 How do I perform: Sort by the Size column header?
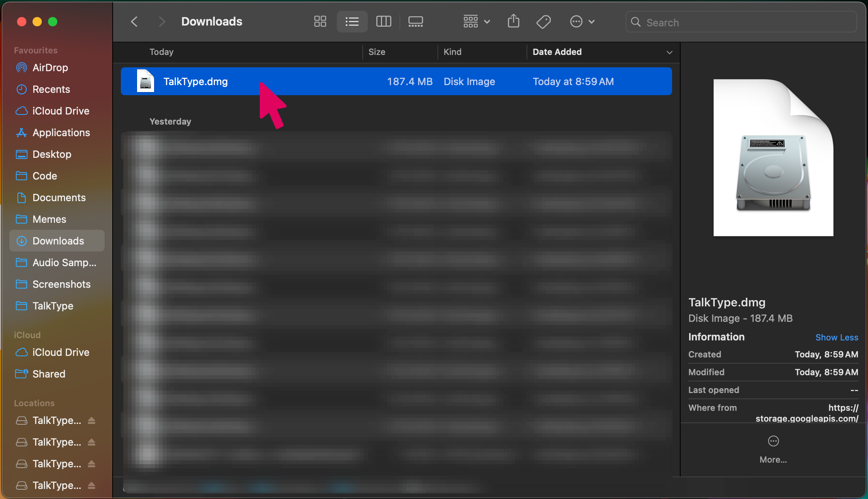tap(400, 52)
